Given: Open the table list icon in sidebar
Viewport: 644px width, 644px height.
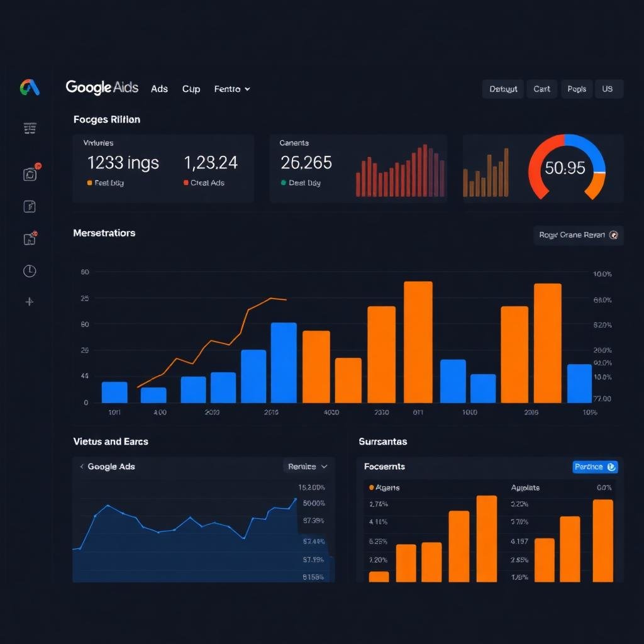Looking at the screenshot, I should (30, 128).
